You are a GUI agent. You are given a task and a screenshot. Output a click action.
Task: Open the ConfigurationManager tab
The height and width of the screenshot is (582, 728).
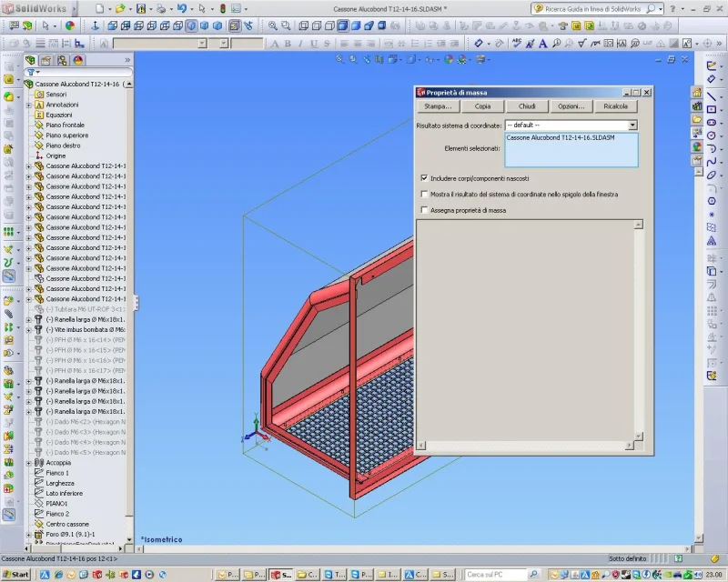(x=62, y=60)
